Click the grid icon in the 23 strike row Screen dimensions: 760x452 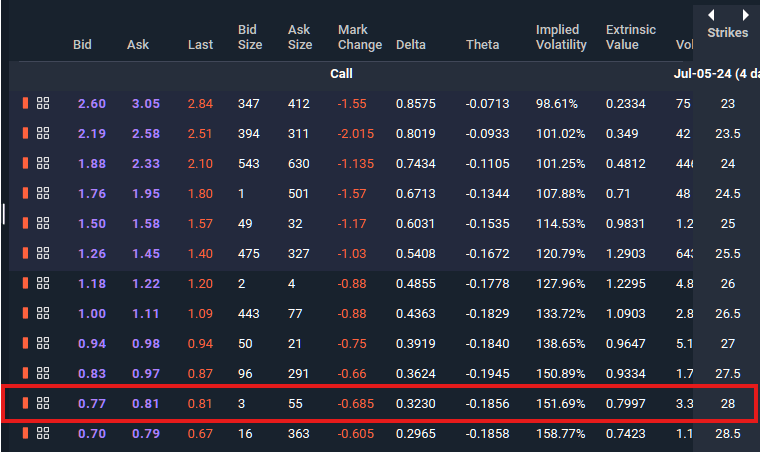(x=43, y=103)
